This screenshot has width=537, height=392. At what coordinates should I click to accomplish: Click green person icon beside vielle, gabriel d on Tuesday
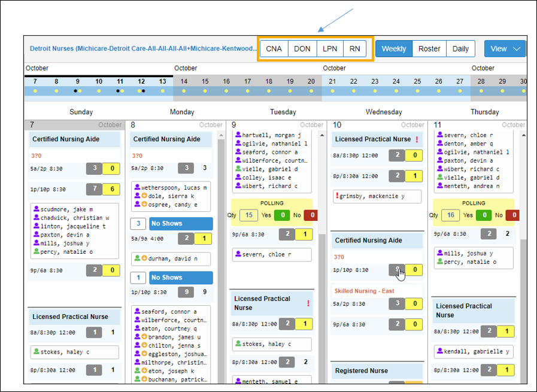pos(238,168)
